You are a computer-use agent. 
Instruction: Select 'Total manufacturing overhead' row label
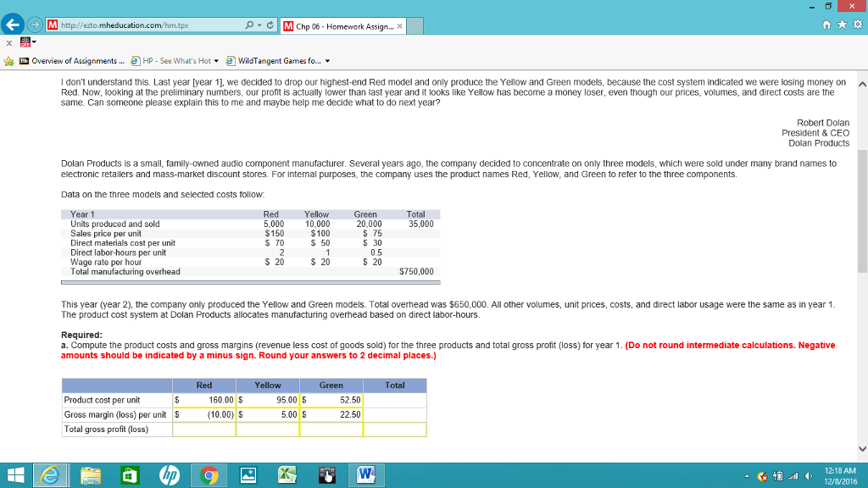[x=125, y=272]
